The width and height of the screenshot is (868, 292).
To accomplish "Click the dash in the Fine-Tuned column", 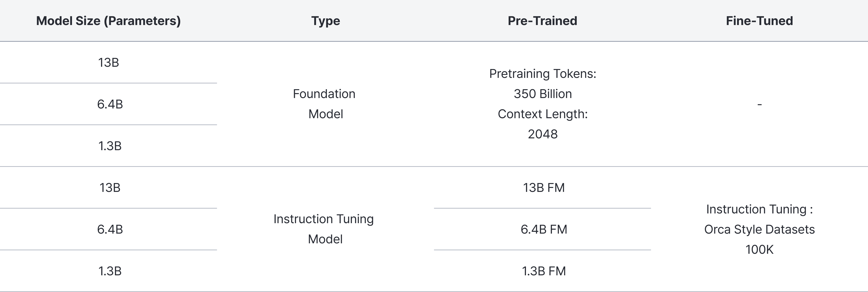I will [x=760, y=104].
